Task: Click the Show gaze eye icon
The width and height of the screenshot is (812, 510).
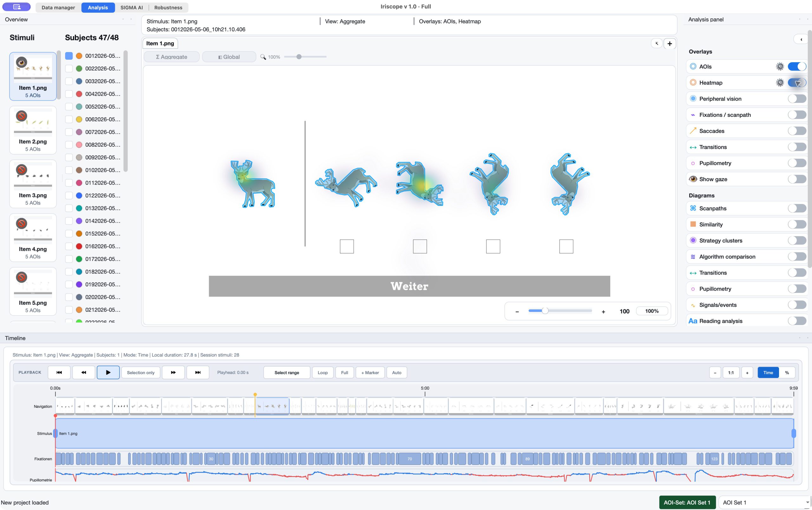Action: [x=693, y=179]
